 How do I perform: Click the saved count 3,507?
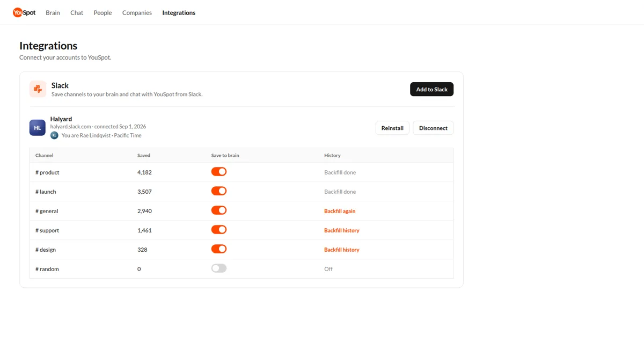[144, 192]
